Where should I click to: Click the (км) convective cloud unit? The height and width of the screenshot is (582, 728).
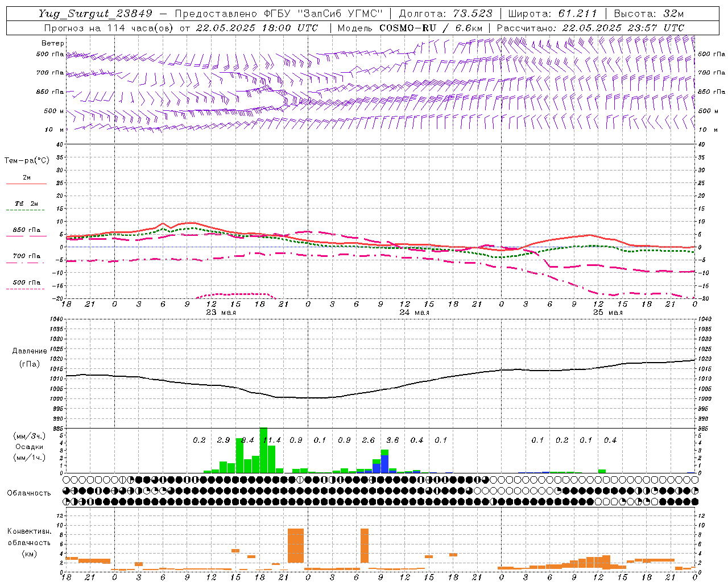tap(29, 554)
